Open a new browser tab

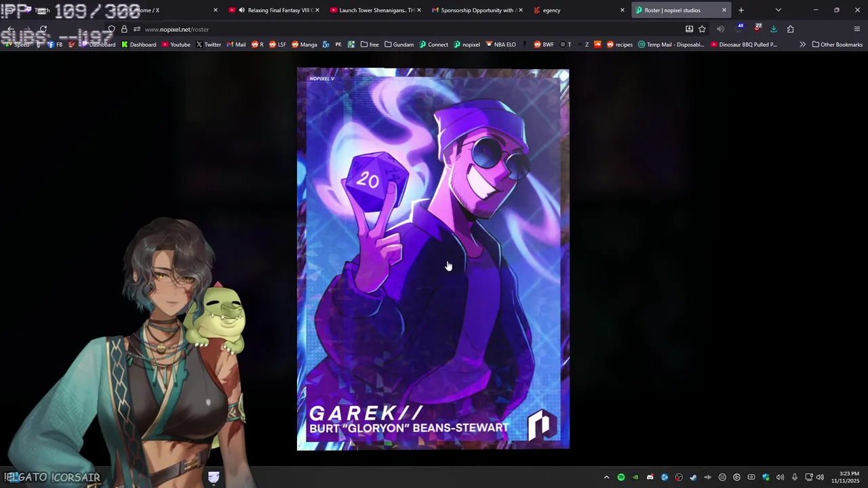[741, 10]
